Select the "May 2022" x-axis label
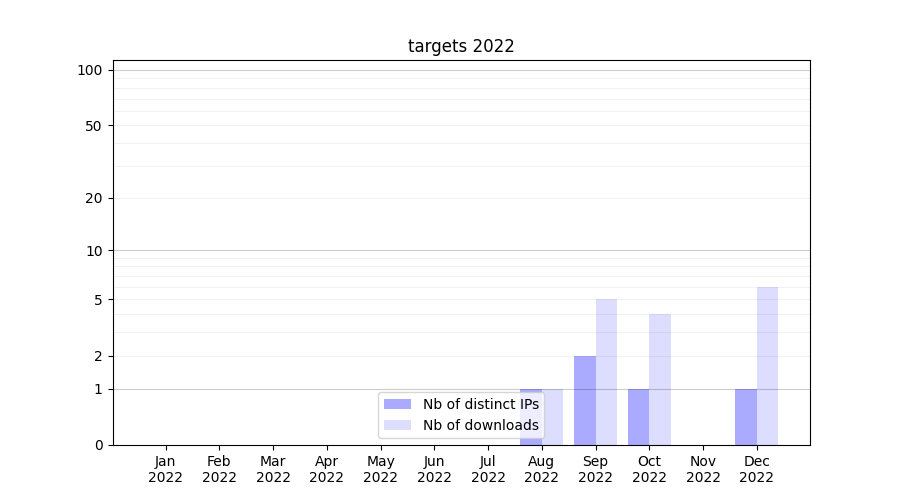 380,469
